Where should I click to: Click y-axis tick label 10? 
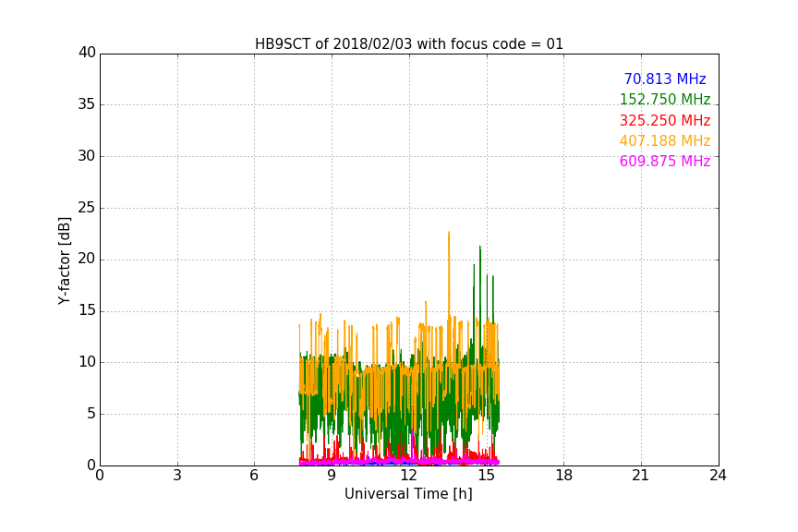pos(87,362)
